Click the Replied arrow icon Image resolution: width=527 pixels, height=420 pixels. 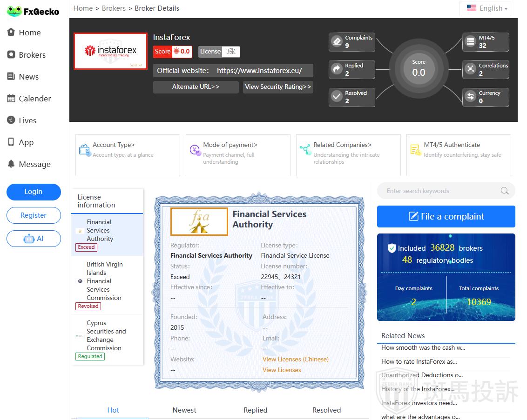click(x=337, y=69)
